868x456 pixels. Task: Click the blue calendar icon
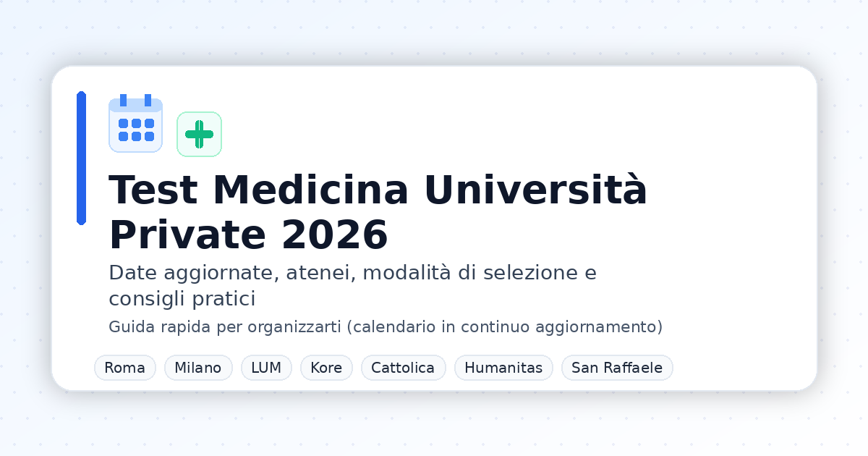click(135, 125)
